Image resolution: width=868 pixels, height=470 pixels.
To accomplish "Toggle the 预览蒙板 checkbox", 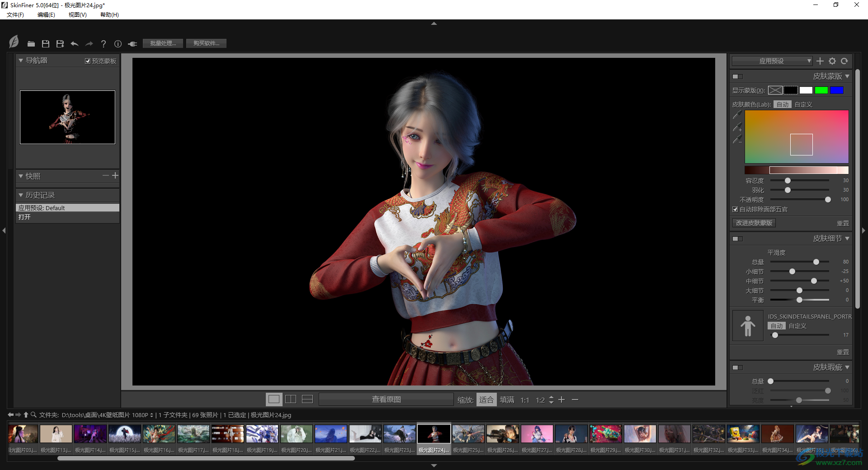I will coord(88,61).
